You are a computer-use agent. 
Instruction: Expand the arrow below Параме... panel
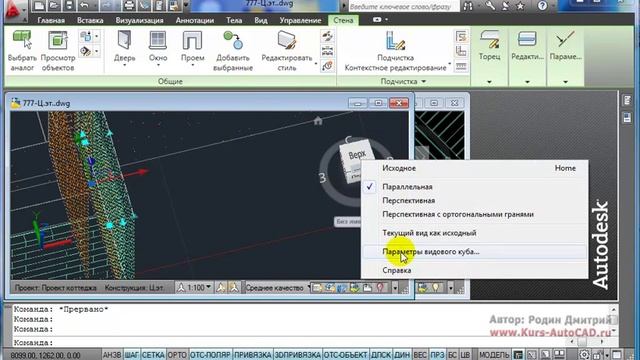click(x=565, y=82)
